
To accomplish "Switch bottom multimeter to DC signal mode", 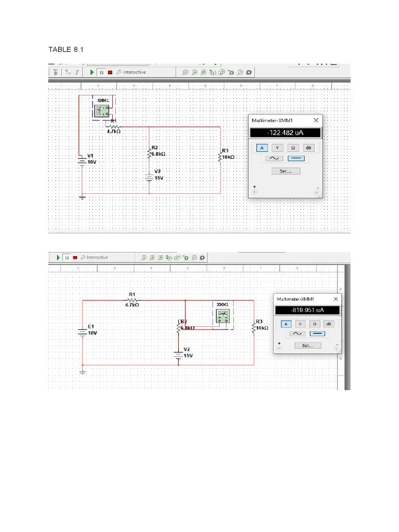I will click(x=317, y=334).
